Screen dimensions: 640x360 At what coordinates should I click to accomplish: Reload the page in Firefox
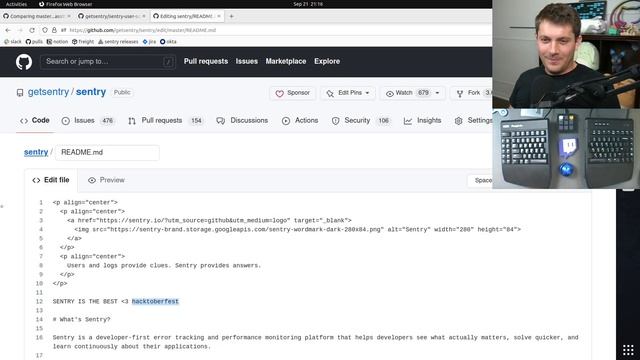click(x=32, y=30)
